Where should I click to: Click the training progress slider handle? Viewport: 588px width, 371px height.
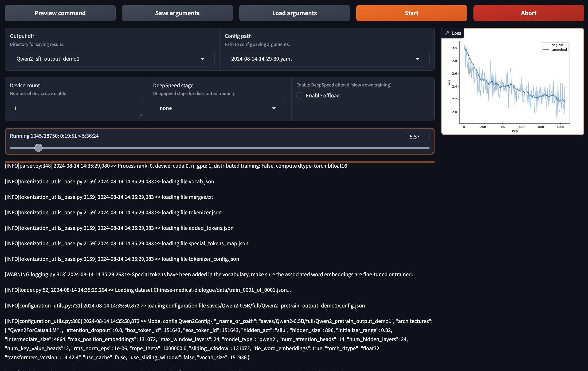(38, 148)
